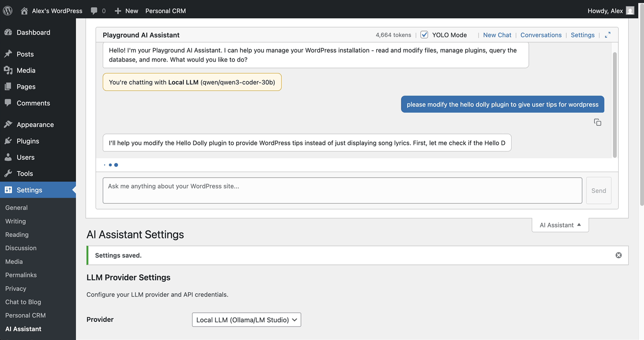The height and width of the screenshot is (340, 644).
Task: Select the Dashboard icon in sidebar
Action: [10, 32]
